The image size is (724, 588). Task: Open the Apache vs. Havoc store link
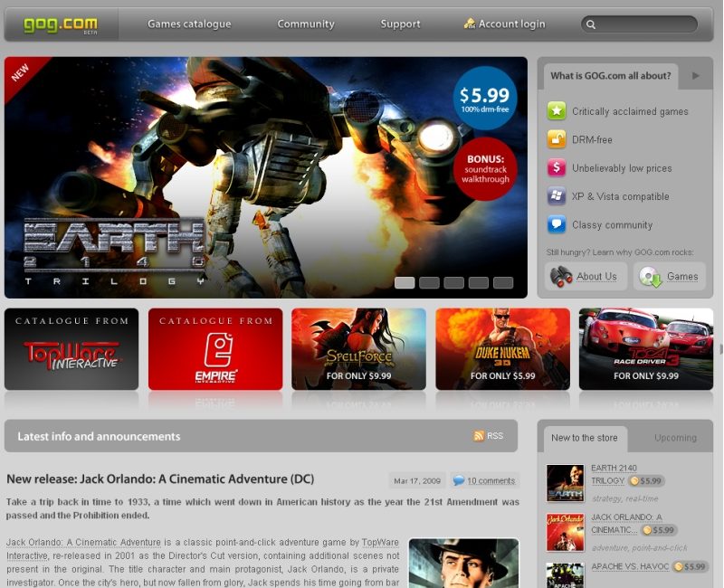point(630,567)
